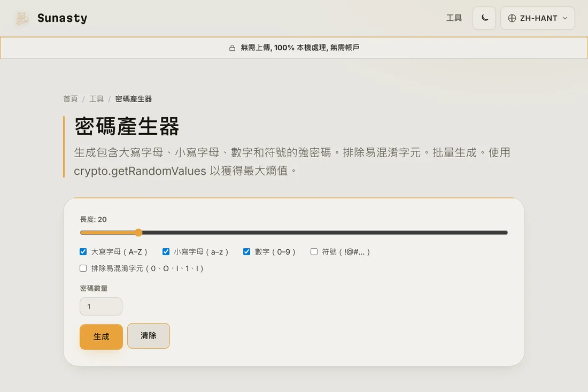Image resolution: width=588 pixels, height=392 pixels.
Task: Uncheck 大寫字母 (A-Z) checkbox
Action: click(x=83, y=252)
